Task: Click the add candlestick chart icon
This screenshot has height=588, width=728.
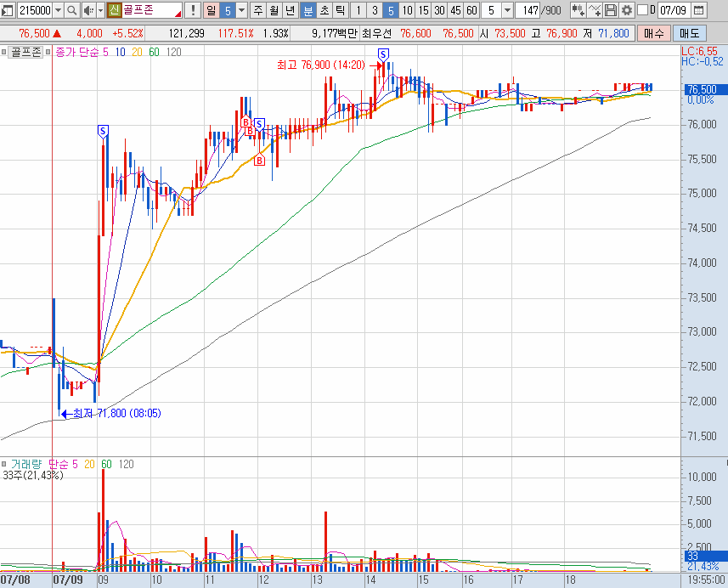Action: pyautogui.click(x=578, y=10)
